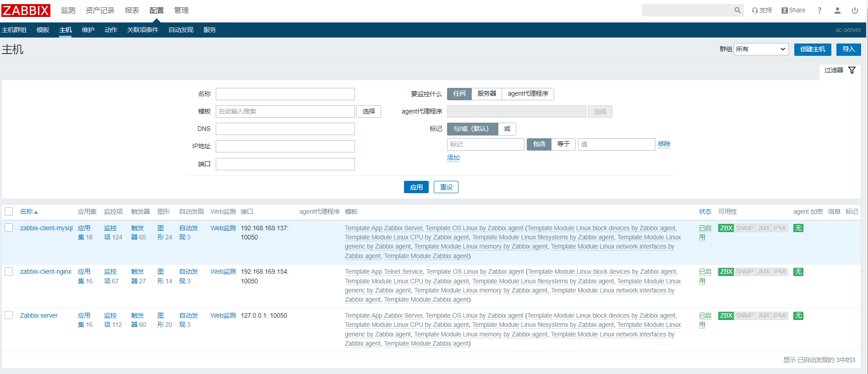Sort hosts by the 名称 column header
The height and width of the screenshot is (374, 868).
29,211
